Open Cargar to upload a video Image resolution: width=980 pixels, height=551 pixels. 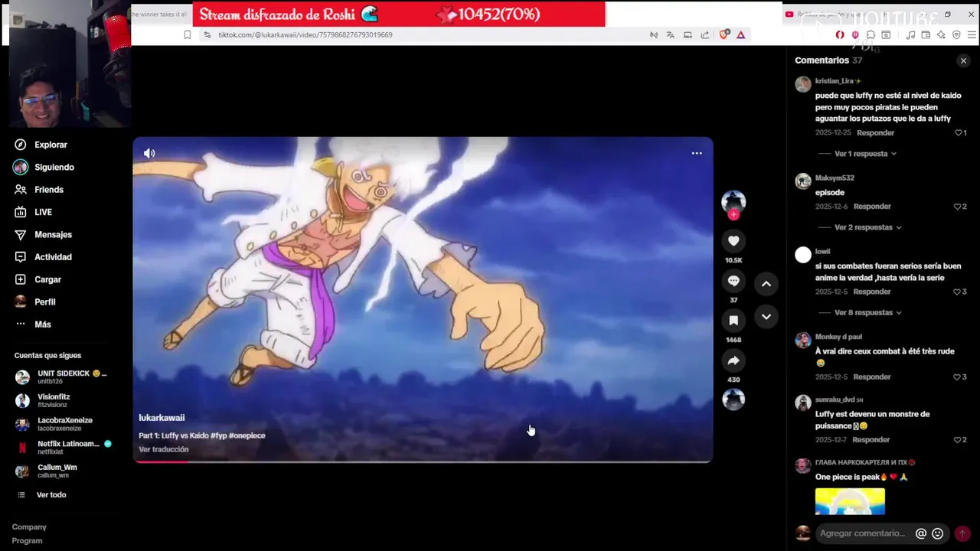38,279
